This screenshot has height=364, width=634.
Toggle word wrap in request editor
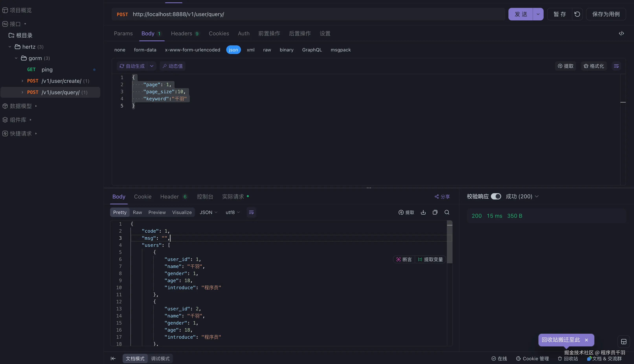click(616, 66)
